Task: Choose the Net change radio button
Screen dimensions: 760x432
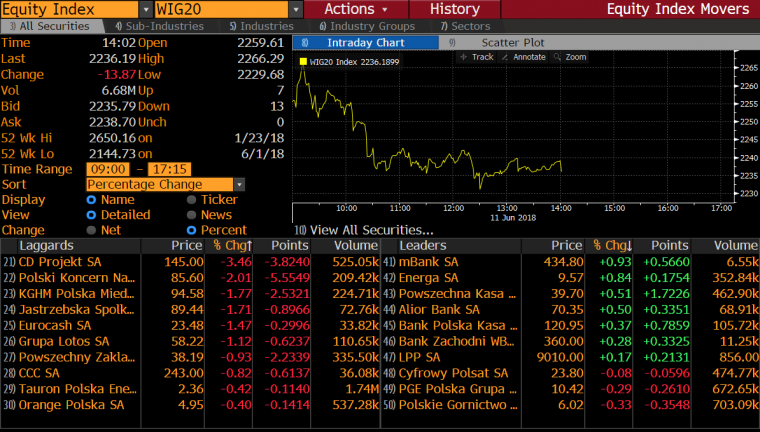Action: 91,229
